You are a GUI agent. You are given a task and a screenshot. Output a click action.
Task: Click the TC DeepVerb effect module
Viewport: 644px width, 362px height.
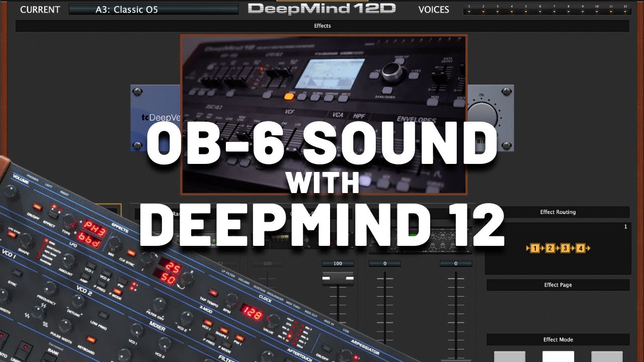[x=155, y=118]
